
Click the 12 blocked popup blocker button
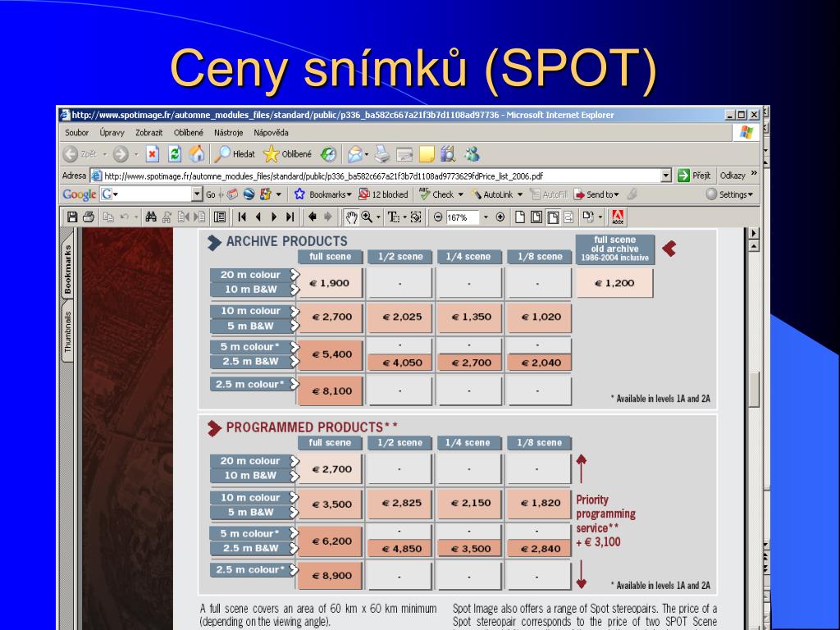pos(384,194)
